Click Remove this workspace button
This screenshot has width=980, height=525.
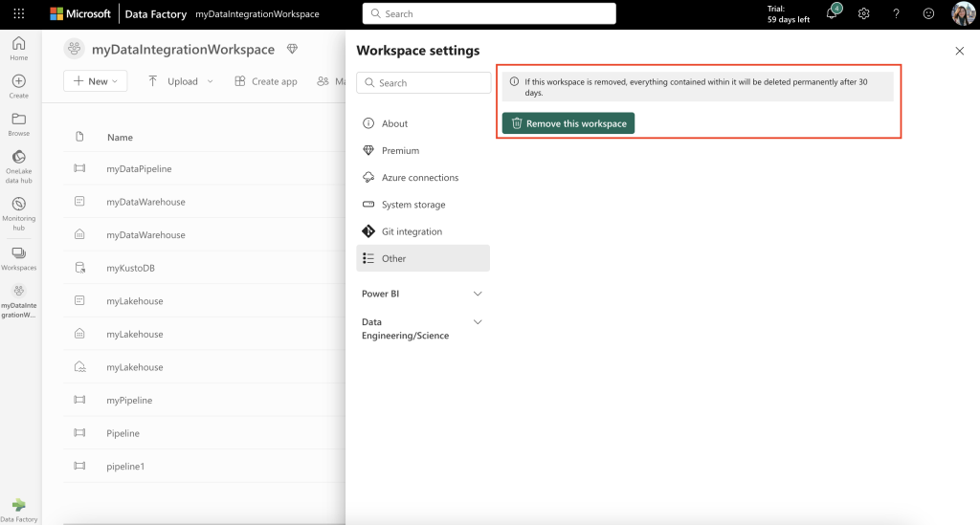coord(568,123)
